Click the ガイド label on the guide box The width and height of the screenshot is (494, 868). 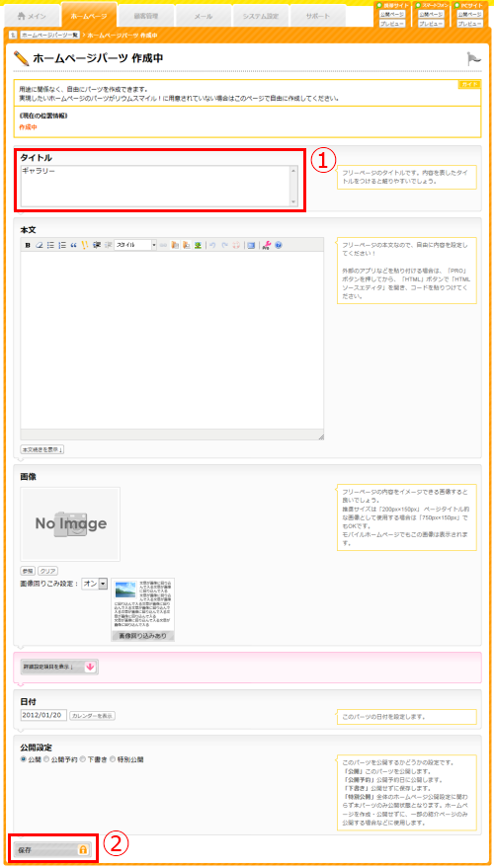469,84
